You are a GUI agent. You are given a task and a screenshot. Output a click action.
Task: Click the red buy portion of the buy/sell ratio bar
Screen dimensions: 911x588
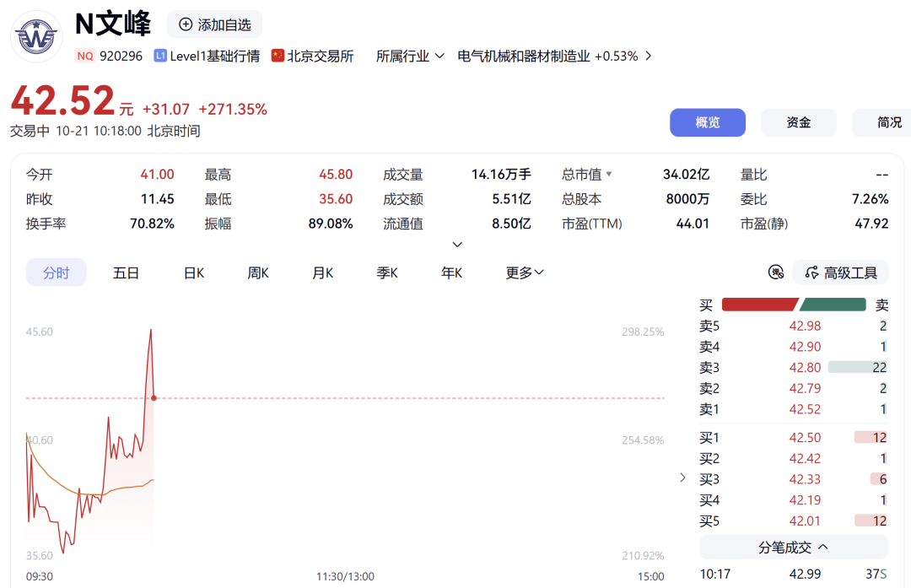[x=759, y=305]
